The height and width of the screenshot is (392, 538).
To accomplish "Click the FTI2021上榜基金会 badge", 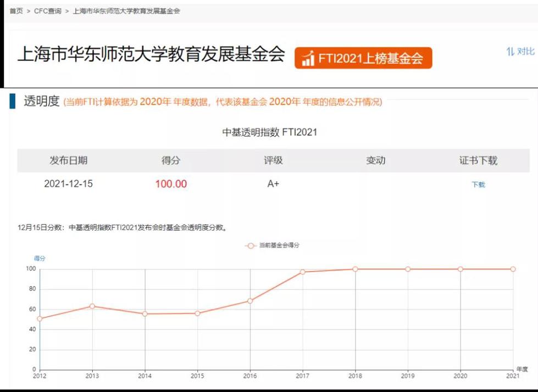I will coord(363,58).
